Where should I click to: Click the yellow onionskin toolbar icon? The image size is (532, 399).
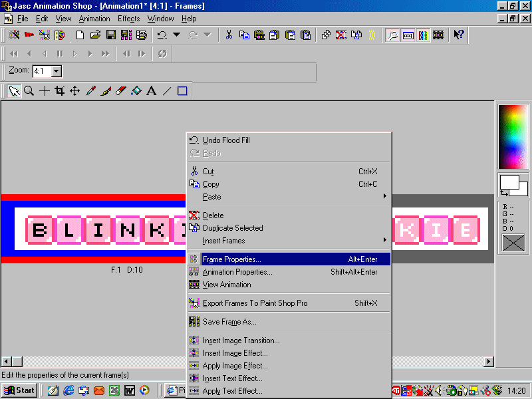tap(372, 35)
